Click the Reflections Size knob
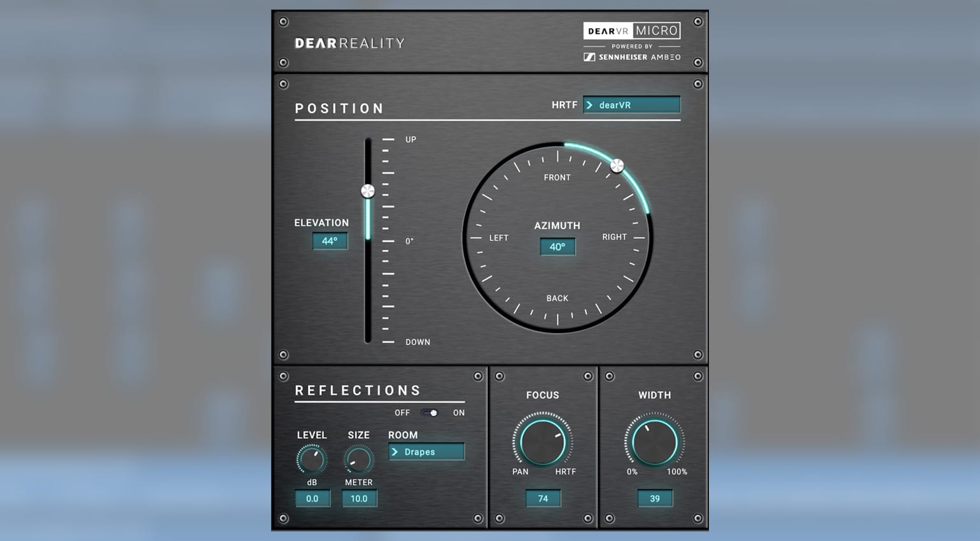This screenshot has height=541, width=980. pos(358,460)
